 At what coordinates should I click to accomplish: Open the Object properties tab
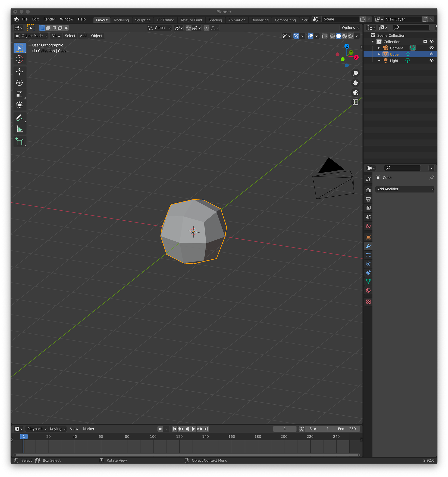pos(368,237)
